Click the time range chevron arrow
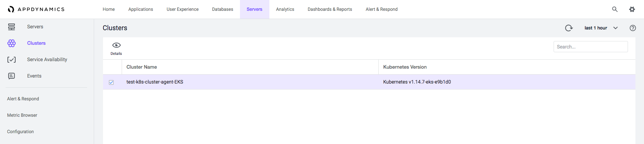 pyautogui.click(x=615, y=28)
